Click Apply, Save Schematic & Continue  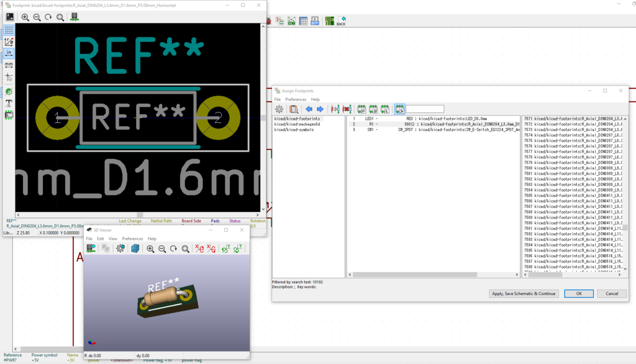pos(524,293)
